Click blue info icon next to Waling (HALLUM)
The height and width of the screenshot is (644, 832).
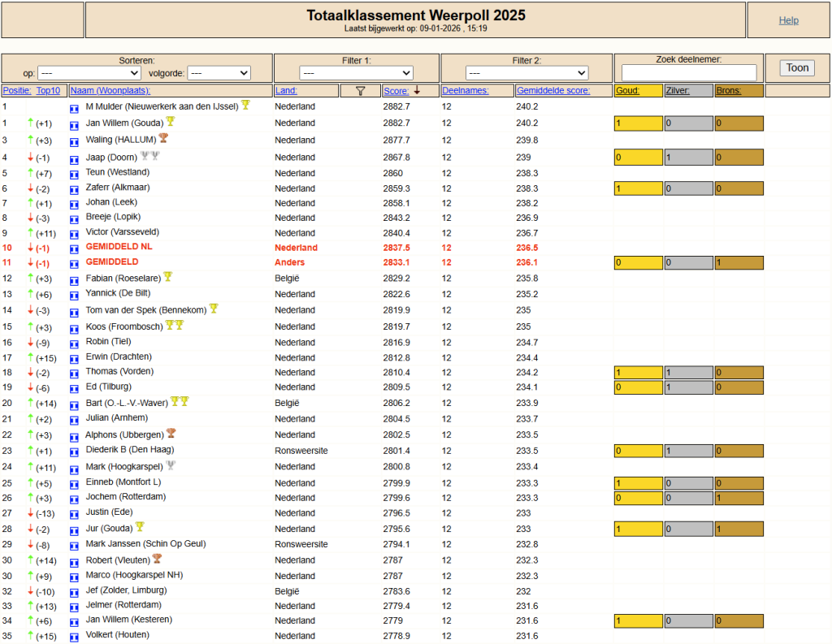coord(74,142)
